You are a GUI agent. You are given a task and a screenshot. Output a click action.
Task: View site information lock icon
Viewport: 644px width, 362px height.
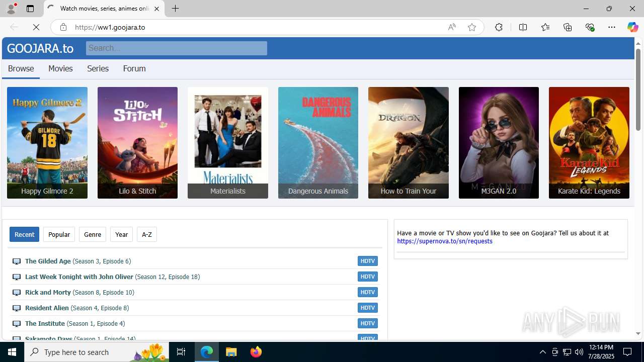(63, 27)
